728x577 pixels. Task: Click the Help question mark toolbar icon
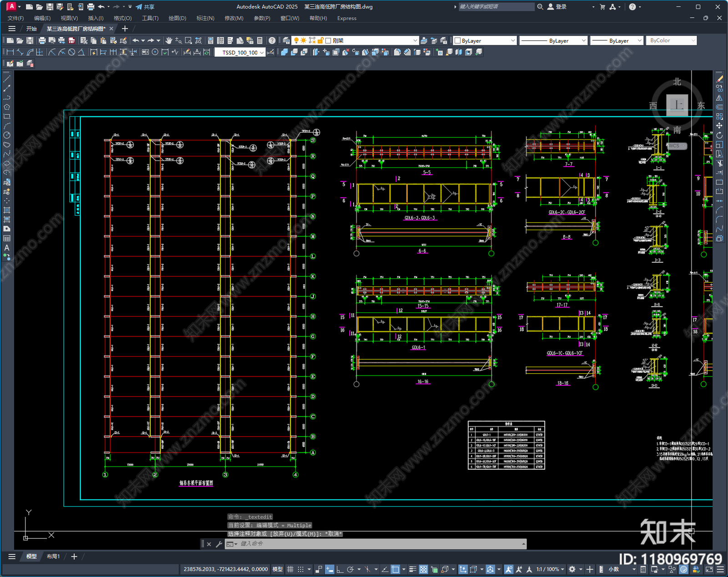[272, 40]
